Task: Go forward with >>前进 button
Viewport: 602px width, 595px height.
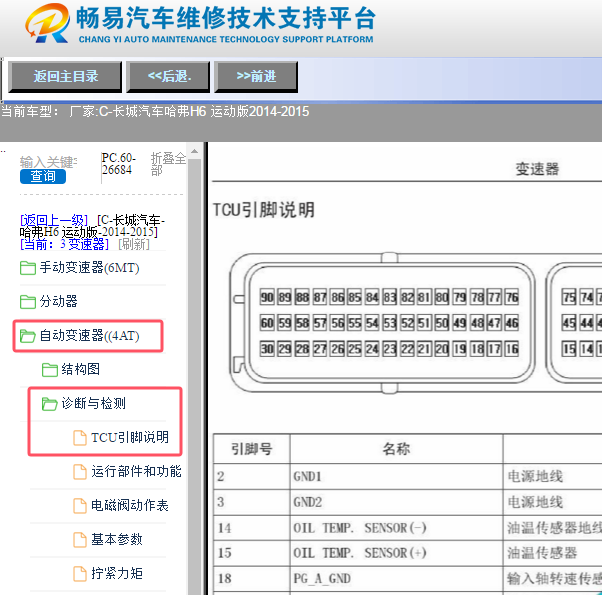Action: click(x=256, y=76)
